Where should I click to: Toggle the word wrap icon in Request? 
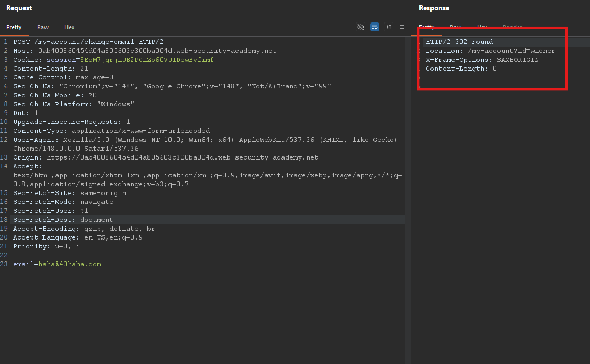point(375,27)
